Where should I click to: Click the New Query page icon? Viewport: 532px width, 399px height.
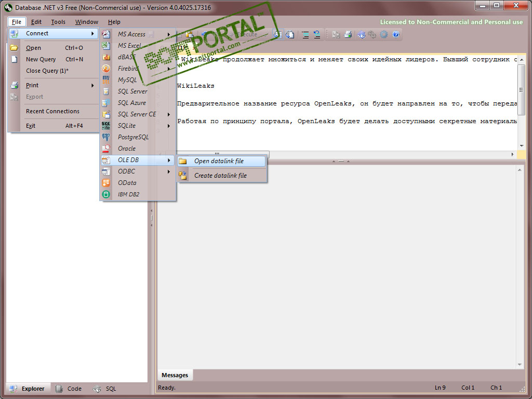14,59
